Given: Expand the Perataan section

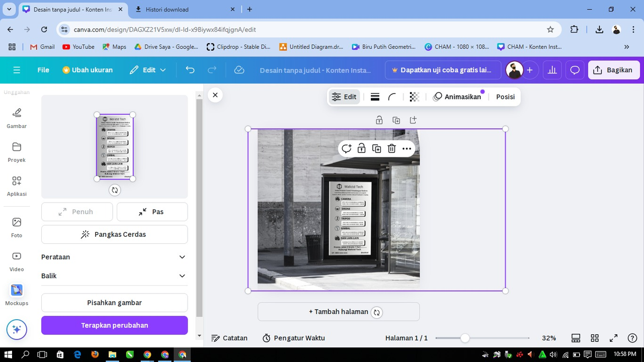Looking at the screenshot, I should click(114, 257).
